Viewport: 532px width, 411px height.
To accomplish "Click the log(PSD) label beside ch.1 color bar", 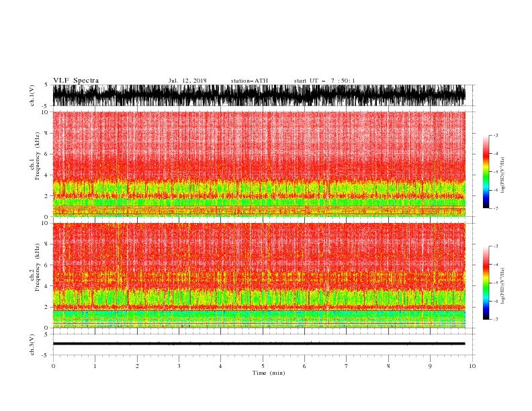I will pyautogui.click(x=503, y=175).
